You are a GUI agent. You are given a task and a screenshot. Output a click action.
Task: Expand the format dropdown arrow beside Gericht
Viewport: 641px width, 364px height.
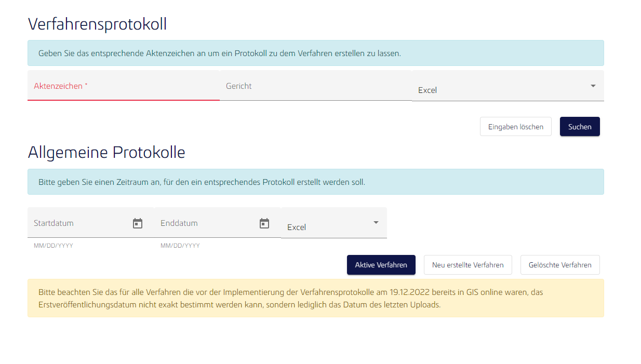[x=593, y=86]
